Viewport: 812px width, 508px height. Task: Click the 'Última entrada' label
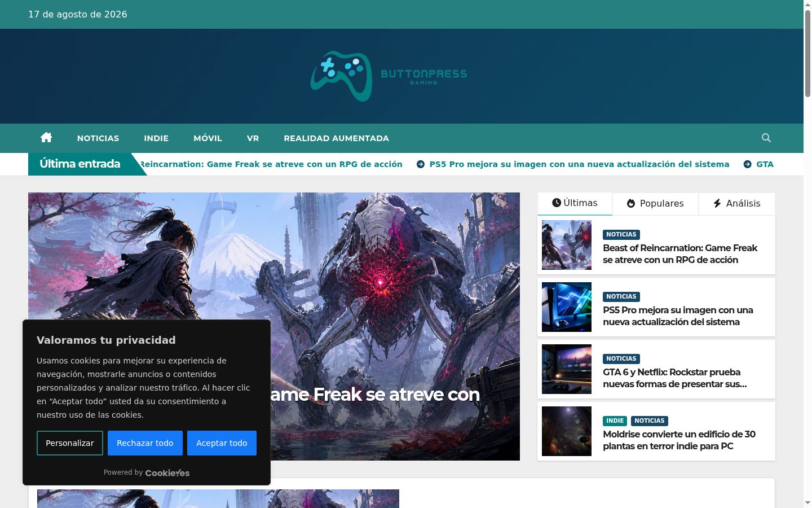pos(80,164)
